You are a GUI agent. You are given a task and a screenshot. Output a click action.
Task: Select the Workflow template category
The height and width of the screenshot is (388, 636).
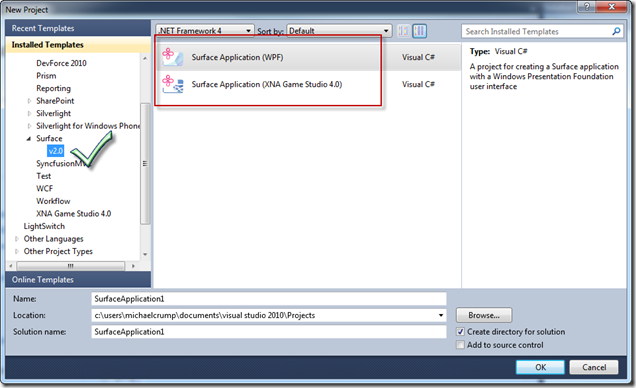pyautogui.click(x=53, y=201)
